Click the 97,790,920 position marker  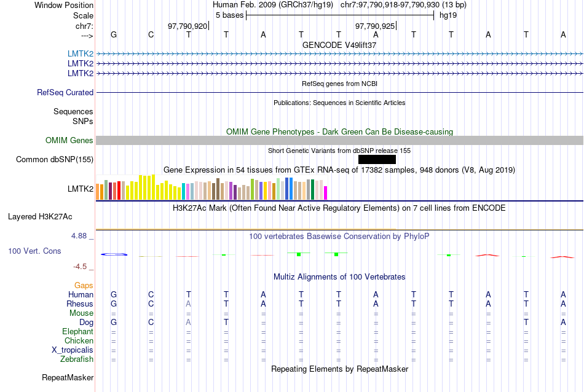coord(187,26)
